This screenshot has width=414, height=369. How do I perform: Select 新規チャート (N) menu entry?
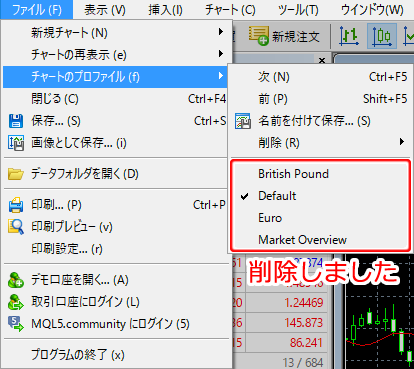point(115,33)
